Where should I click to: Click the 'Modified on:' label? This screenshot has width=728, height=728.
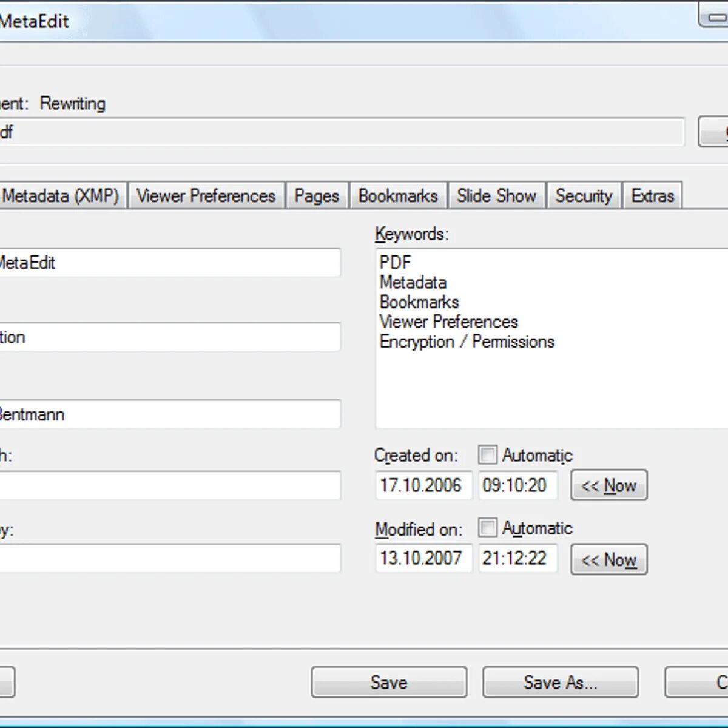point(419,529)
